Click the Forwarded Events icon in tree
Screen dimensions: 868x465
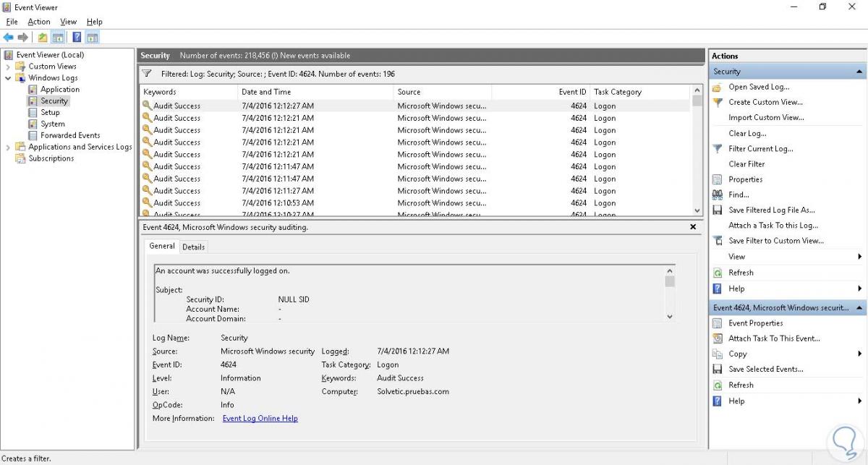[x=33, y=135]
